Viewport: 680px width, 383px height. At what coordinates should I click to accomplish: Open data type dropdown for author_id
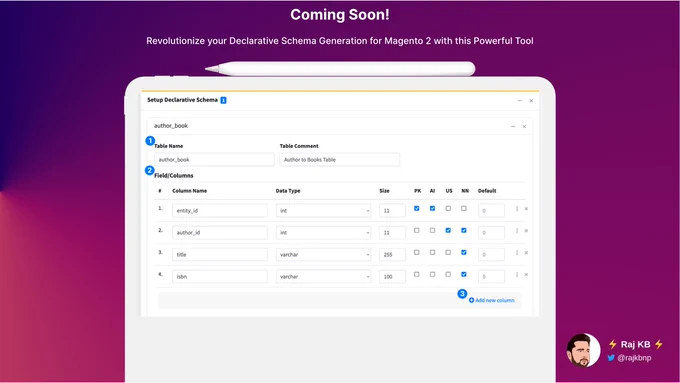pos(324,232)
